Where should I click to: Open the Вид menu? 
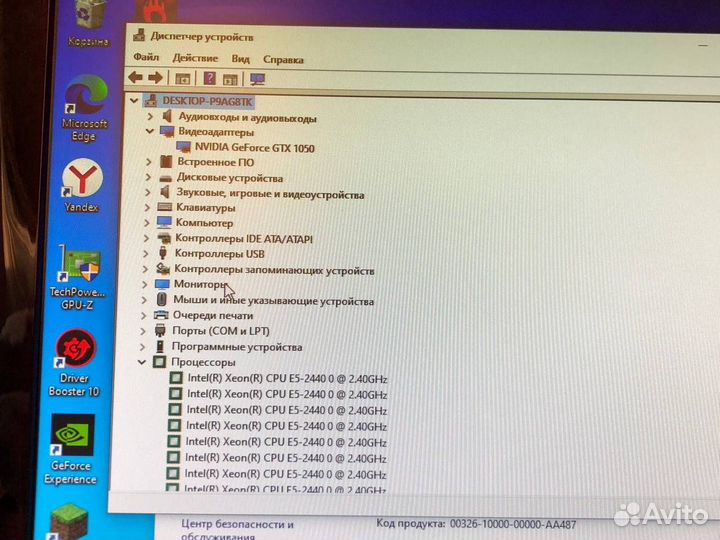[240, 59]
